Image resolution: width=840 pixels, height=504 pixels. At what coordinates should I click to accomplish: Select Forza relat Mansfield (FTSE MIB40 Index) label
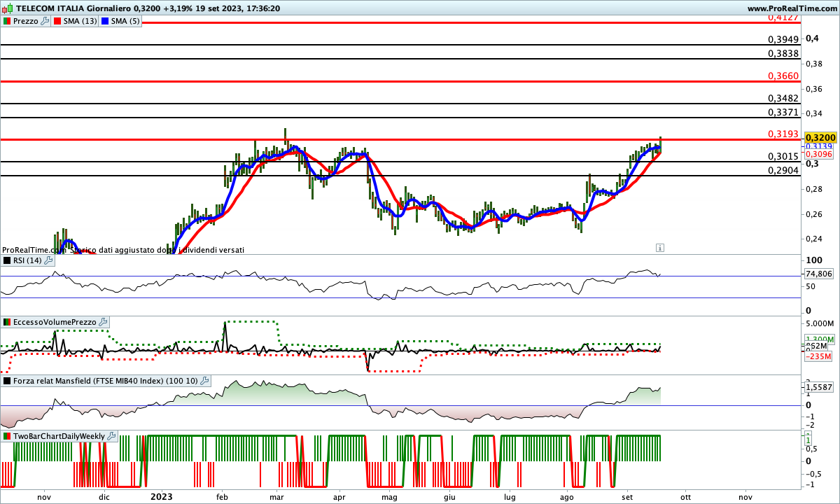[x=106, y=381]
